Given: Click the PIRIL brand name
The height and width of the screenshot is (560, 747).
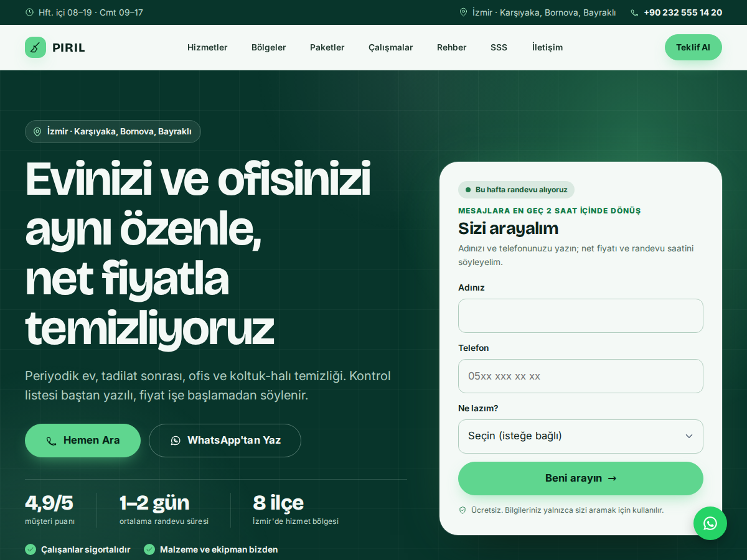Looking at the screenshot, I should tap(68, 47).
